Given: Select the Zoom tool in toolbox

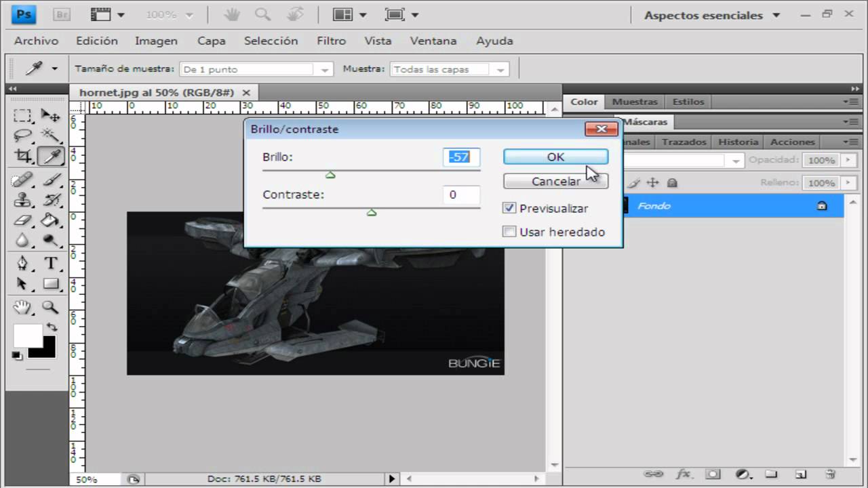Looking at the screenshot, I should [50, 308].
